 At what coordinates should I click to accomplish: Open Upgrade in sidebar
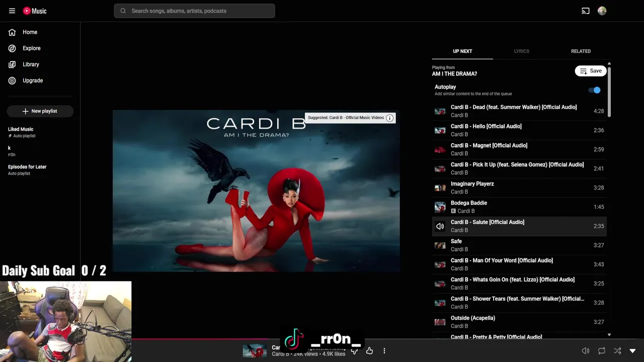point(40,80)
